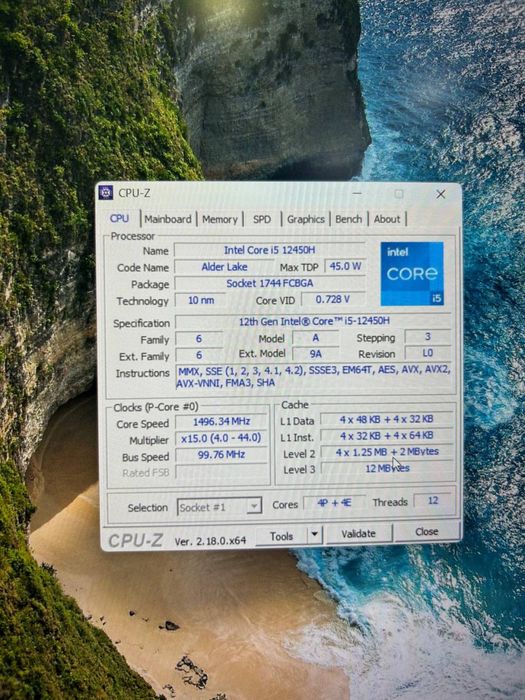Click the Level 3 cache value 12 MBytes
The height and width of the screenshot is (700, 525).
coord(387,468)
